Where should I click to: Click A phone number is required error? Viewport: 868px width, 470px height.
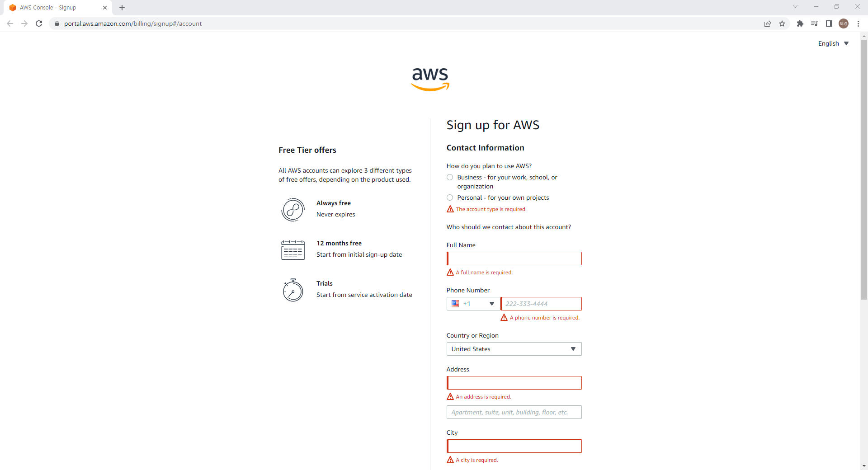click(x=545, y=318)
